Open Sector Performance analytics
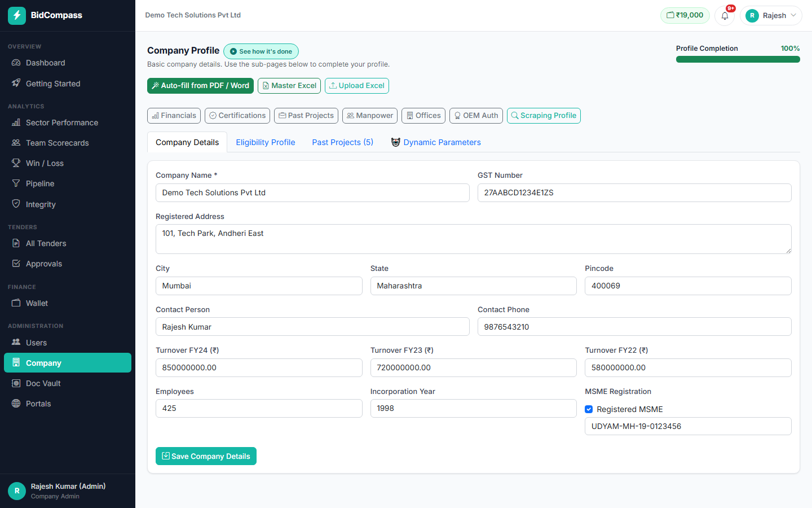This screenshot has width=812, height=508. 68,122
